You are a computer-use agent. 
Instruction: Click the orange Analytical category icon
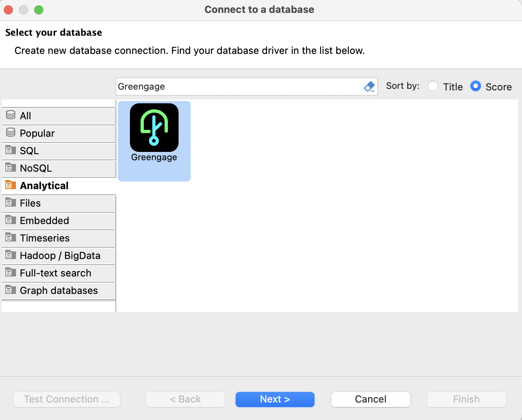[9, 185]
